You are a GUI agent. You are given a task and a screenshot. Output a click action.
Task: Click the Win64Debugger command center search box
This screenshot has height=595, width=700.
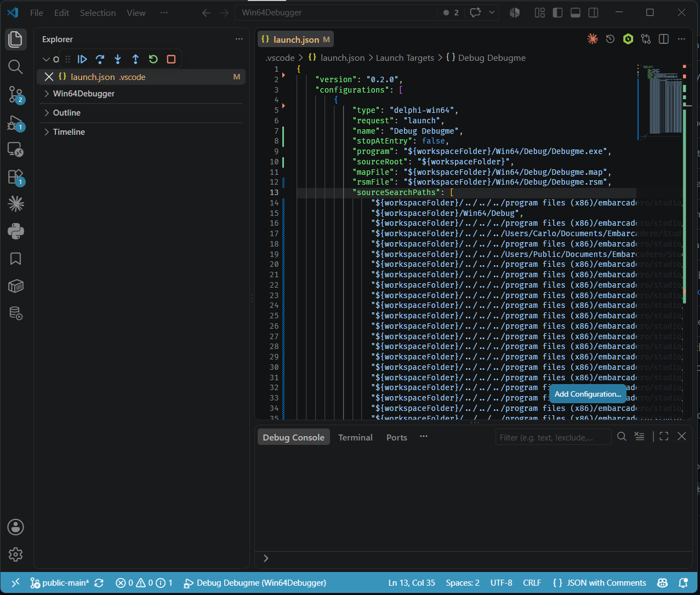pyautogui.click(x=335, y=13)
